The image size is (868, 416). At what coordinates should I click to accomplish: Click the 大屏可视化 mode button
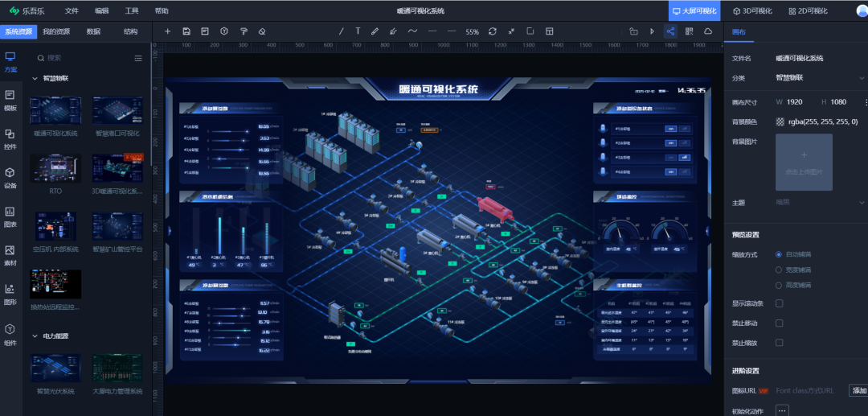click(694, 10)
